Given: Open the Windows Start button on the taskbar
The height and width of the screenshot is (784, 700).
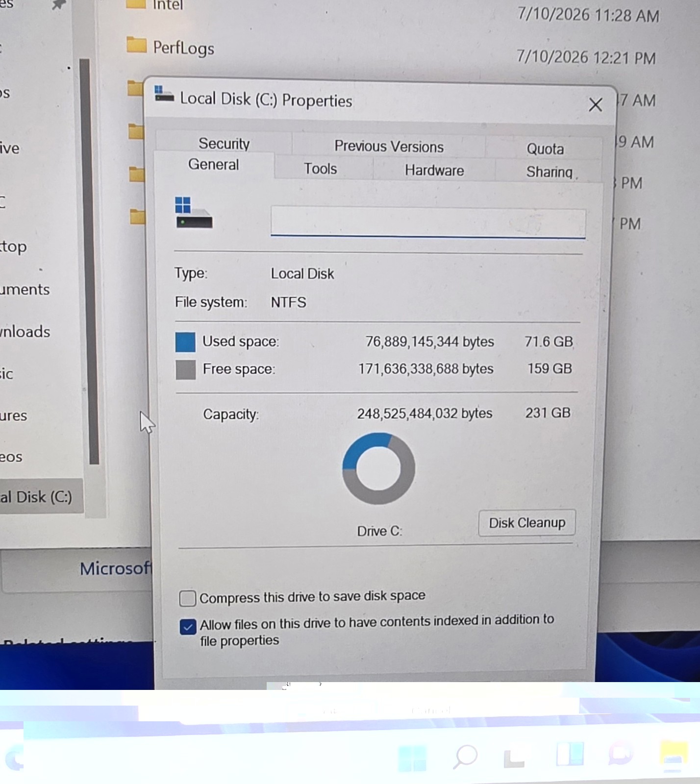Looking at the screenshot, I should pos(412,758).
